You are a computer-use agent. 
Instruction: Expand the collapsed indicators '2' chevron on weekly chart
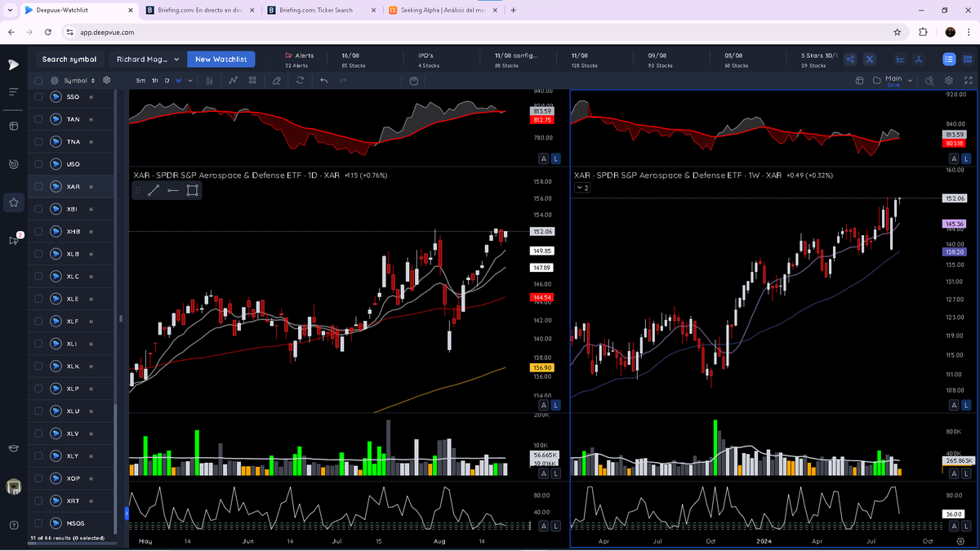(582, 188)
